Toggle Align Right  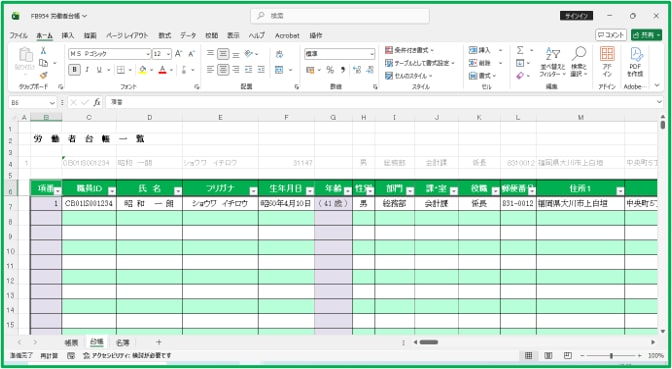click(236, 69)
